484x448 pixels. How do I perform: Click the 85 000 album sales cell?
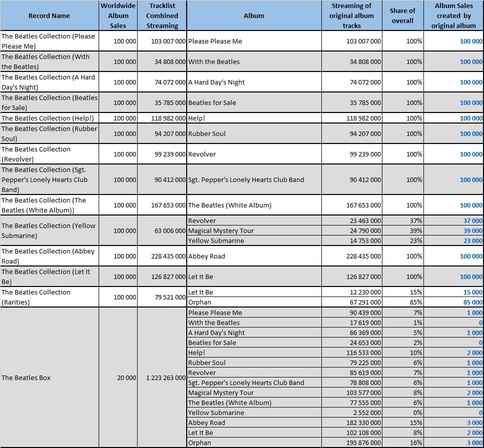[453, 302]
